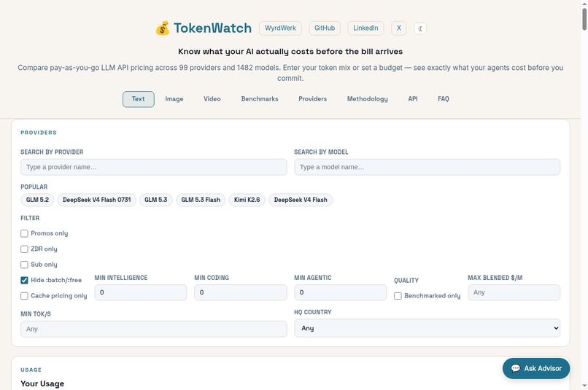The width and height of the screenshot is (588, 390).
Task: Open the Image tab
Action: (174, 99)
